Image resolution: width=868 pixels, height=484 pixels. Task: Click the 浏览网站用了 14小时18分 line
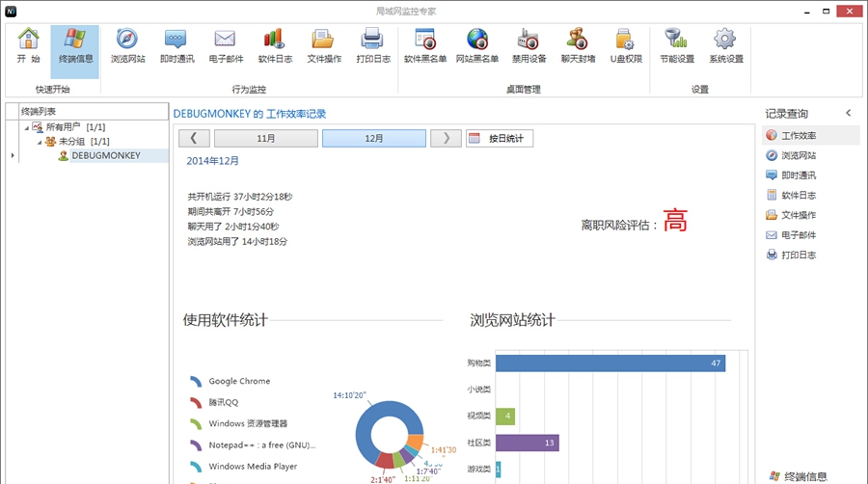click(237, 241)
